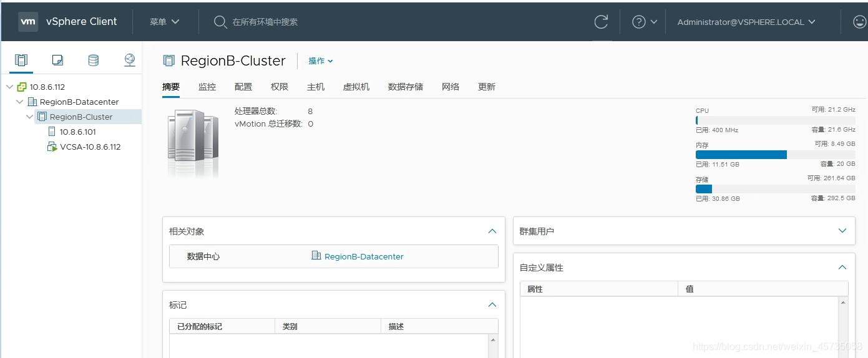Collapse the 相关对象 panel
The width and height of the screenshot is (868, 358).
pyautogui.click(x=492, y=231)
